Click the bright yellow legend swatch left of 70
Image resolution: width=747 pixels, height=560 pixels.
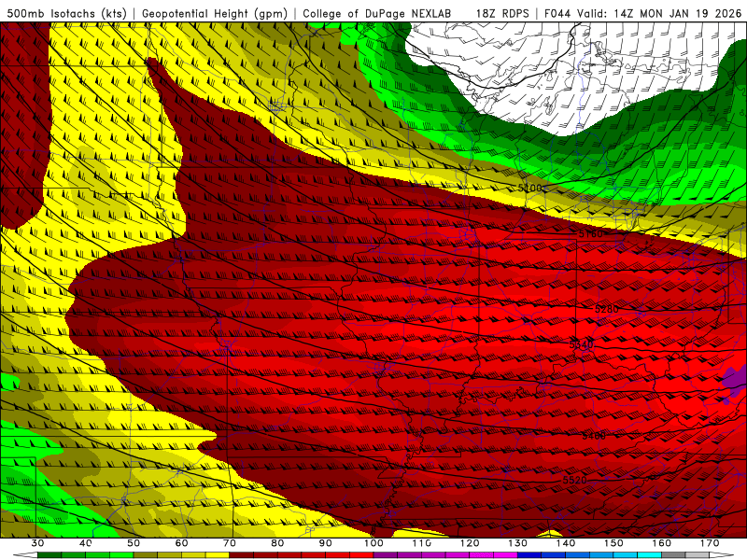218,555
